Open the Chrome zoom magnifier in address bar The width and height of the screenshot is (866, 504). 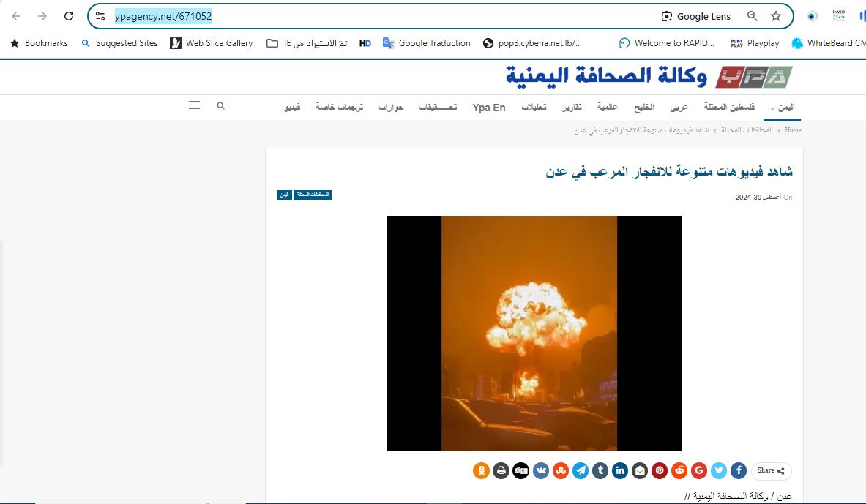pos(752,16)
